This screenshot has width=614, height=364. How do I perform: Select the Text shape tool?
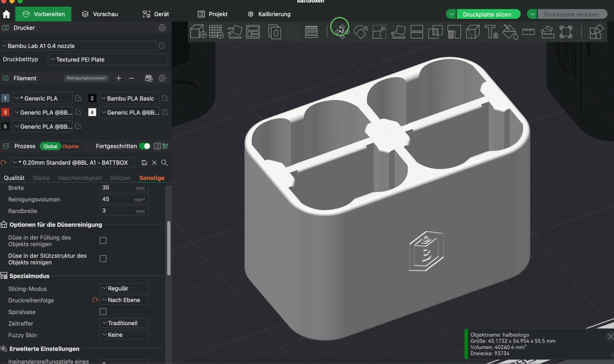491,32
